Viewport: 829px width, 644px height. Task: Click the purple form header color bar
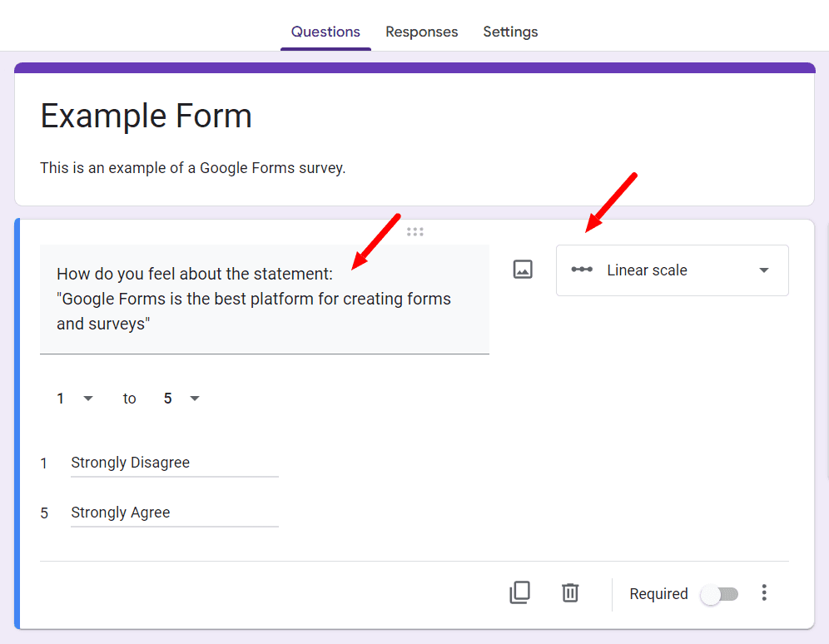414,67
